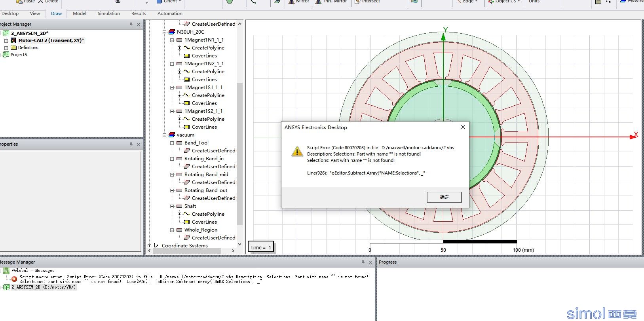
Task: Click the 2_ANSYSEM_2D icon in Message Manager
Action: click(6, 287)
